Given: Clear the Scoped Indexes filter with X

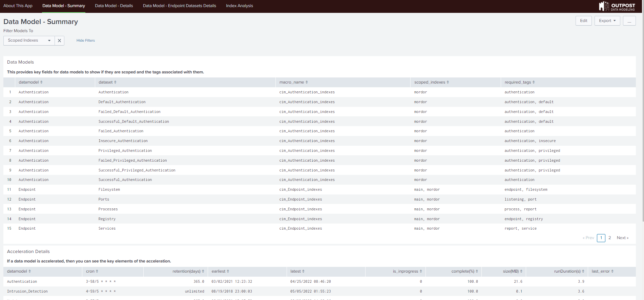Looking at the screenshot, I should click(60, 41).
